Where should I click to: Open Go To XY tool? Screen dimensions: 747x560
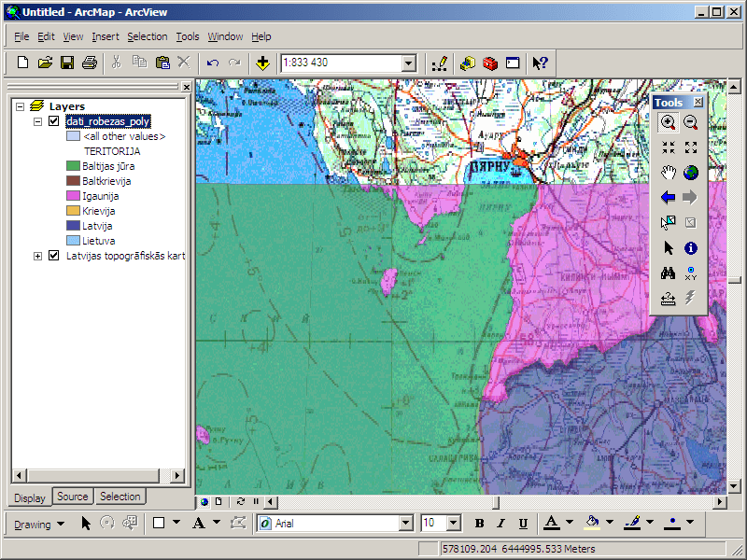pyautogui.click(x=691, y=273)
